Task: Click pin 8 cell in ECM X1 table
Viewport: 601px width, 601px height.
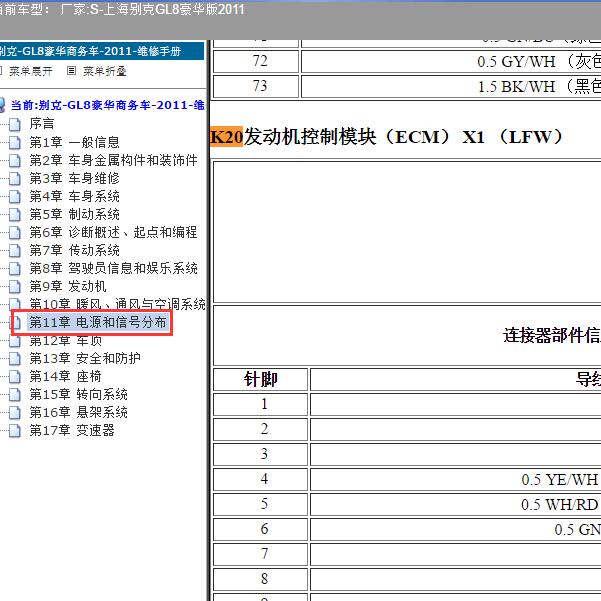Action: pos(261,579)
